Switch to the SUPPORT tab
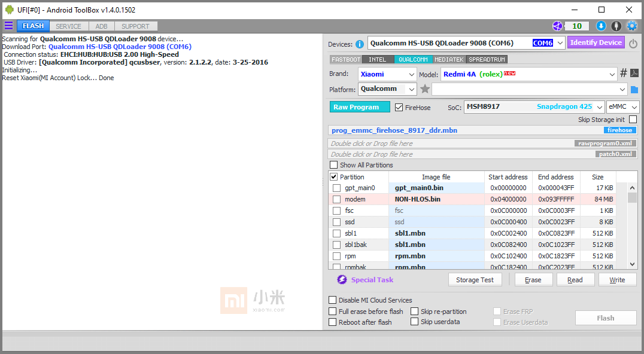Viewport: 644px width, 354px height. pyautogui.click(x=135, y=26)
